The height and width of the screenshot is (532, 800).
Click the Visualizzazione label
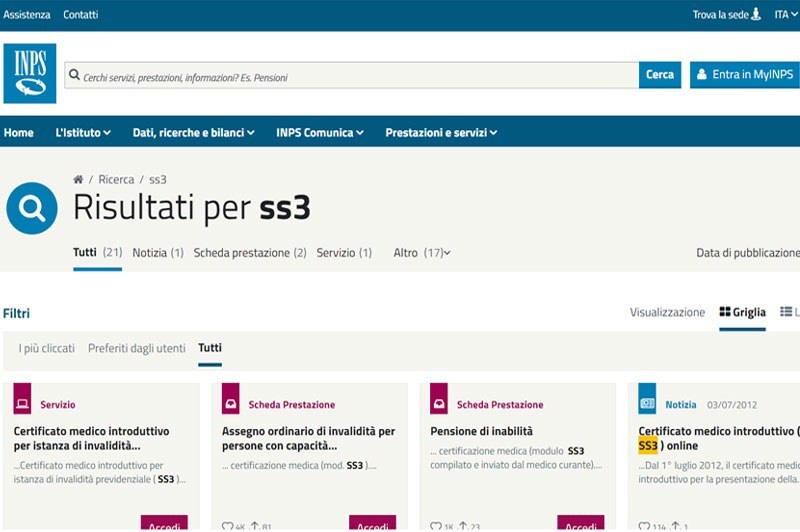click(x=667, y=312)
